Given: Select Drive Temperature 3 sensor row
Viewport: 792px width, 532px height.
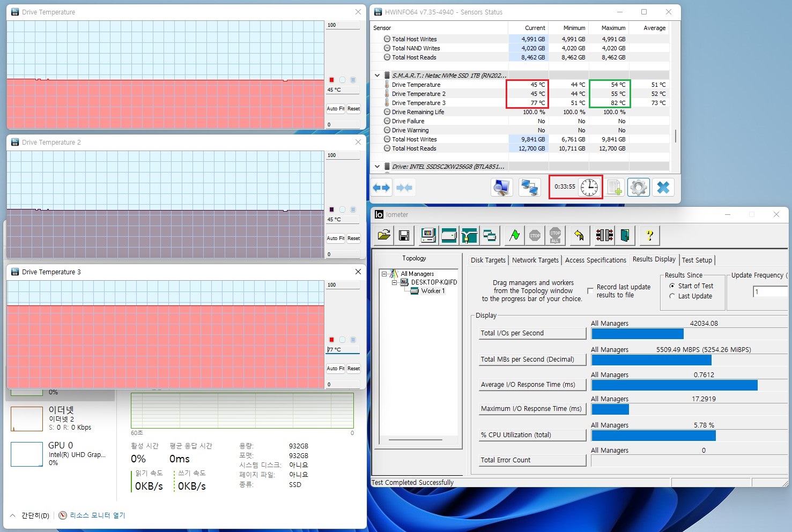Looking at the screenshot, I should [x=520, y=103].
